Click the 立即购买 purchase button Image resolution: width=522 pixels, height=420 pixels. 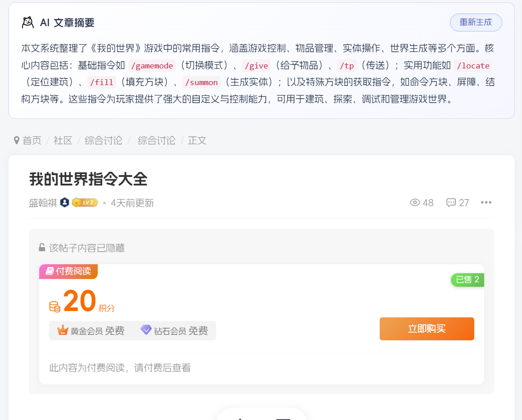pyautogui.click(x=427, y=329)
